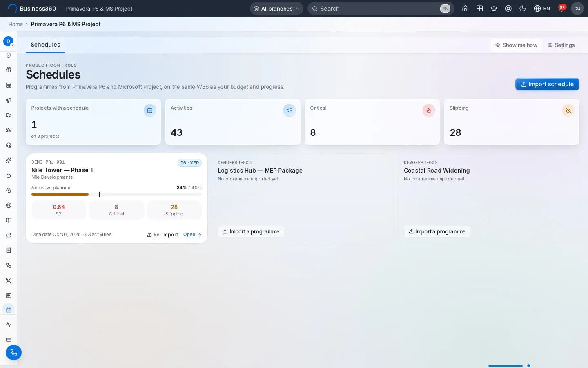588x368 pixels.
Task: Click the crossed utensils icon in sidebar
Action: coord(9,280)
